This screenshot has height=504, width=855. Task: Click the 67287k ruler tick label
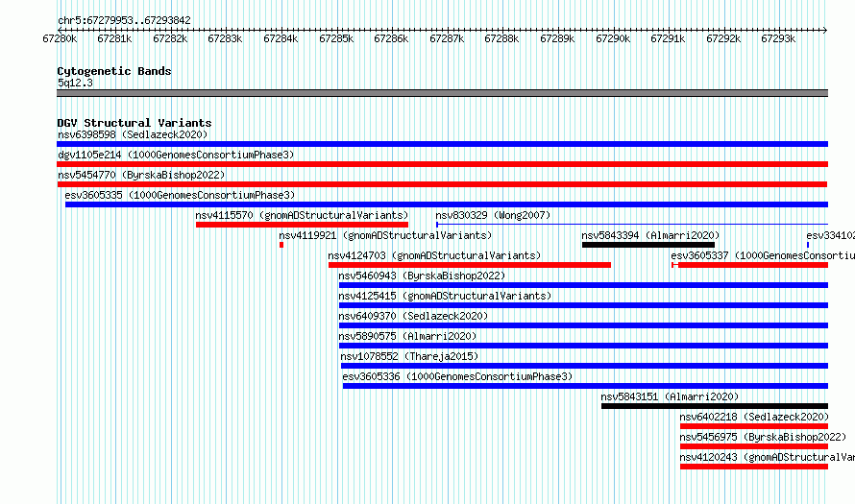click(447, 38)
